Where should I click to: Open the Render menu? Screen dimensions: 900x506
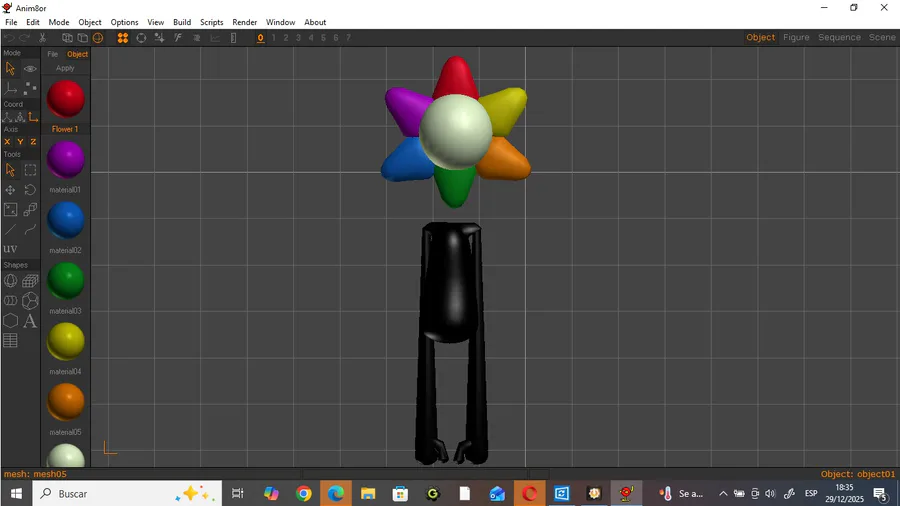coord(245,22)
